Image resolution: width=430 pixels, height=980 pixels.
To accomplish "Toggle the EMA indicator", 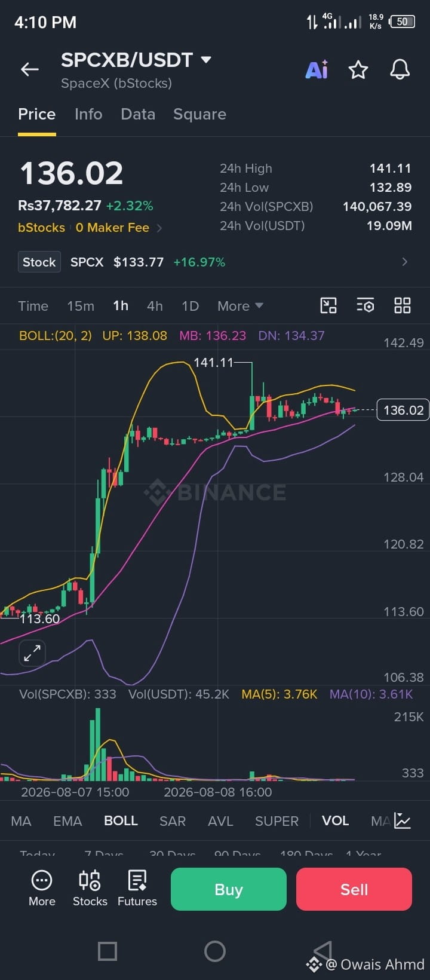I will click(67, 821).
